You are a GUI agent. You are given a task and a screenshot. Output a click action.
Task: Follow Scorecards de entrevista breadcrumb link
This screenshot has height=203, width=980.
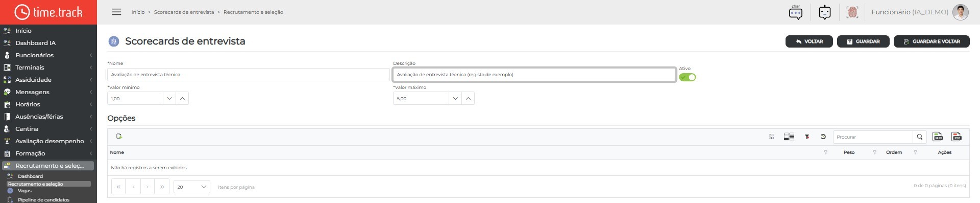coord(184,12)
